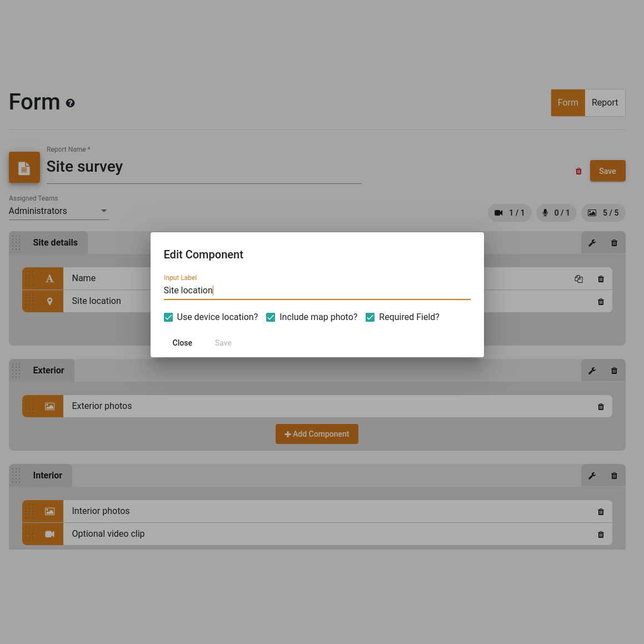
Task: Remove the Exterior photos component
Action: pyautogui.click(x=601, y=407)
